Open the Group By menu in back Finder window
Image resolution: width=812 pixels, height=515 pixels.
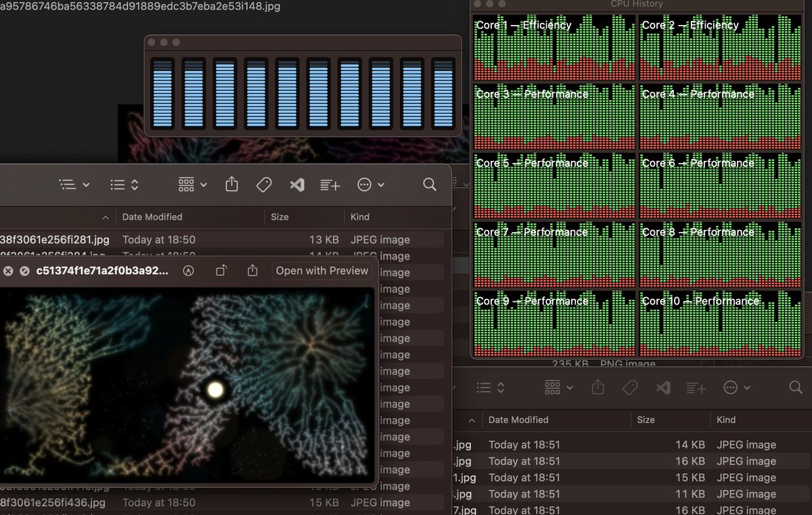tap(560, 388)
